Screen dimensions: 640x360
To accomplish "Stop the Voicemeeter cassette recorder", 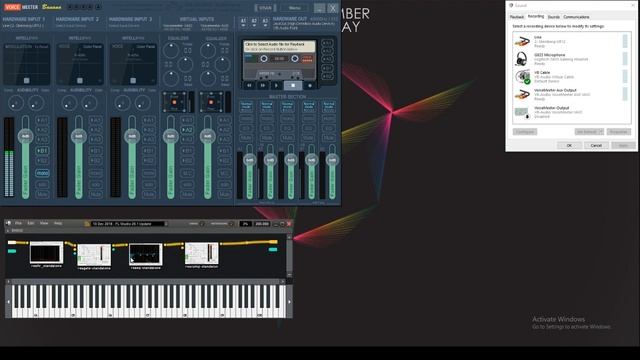I will pos(293,85).
